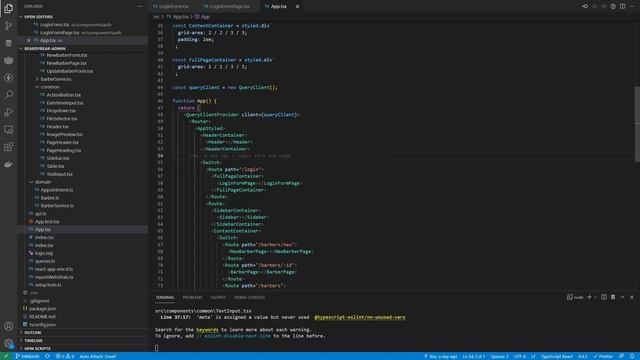
Task: Kill terminal with trash icon
Action: [x=613, y=297]
